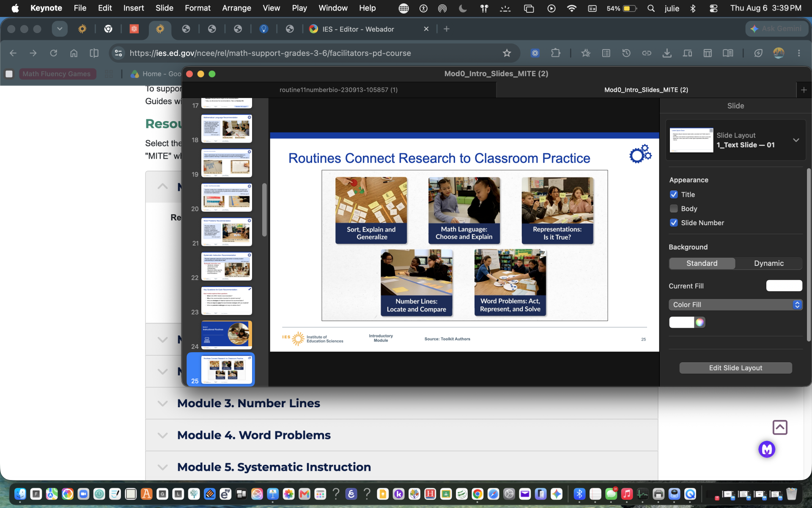Viewport: 812px width, 508px height.
Task: Open Chrome history clock icon
Action: pyautogui.click(x=626, y=53)
